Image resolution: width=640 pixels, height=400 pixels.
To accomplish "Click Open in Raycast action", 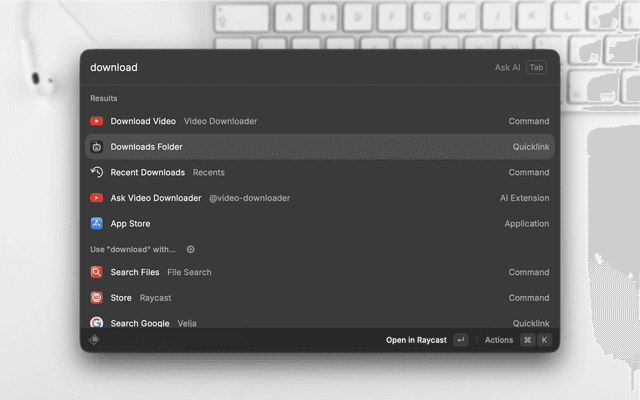I will (416, 340).
